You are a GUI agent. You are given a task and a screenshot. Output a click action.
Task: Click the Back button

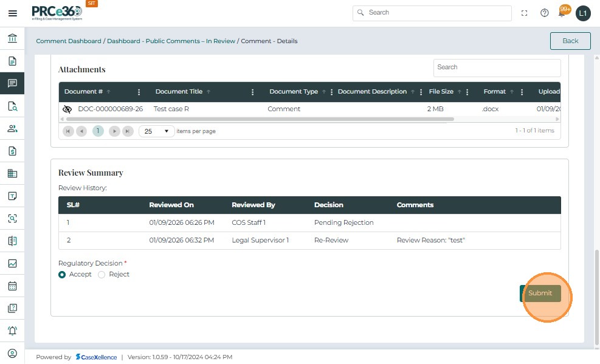tap(570, 41)
